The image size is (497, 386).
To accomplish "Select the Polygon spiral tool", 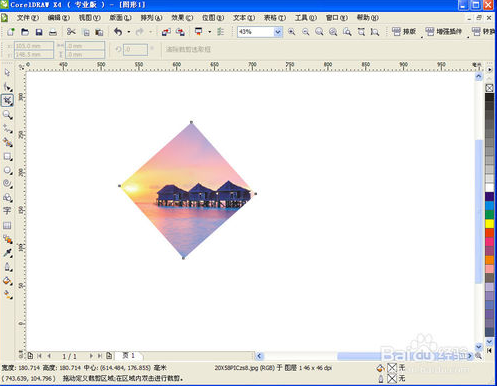I will point(7,184).
